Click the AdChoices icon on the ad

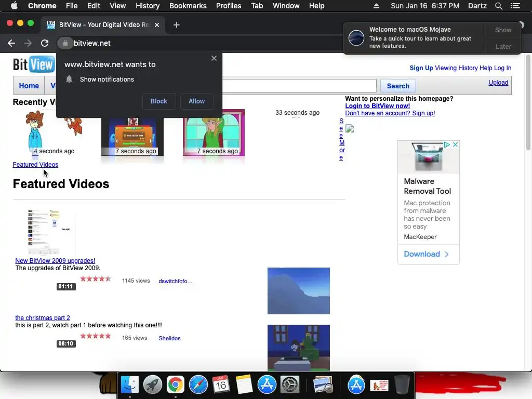[x=447, y=144]
